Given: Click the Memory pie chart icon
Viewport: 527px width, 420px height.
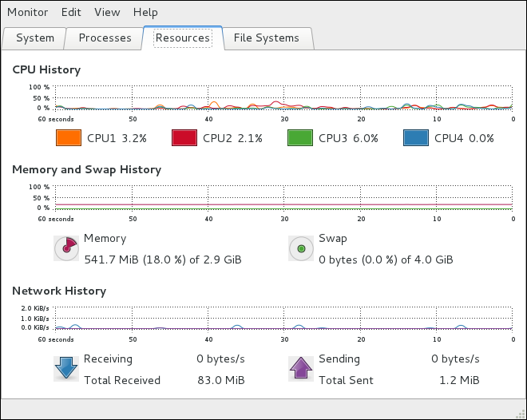Looking at the screenshot, I should (x=66, y=248).
